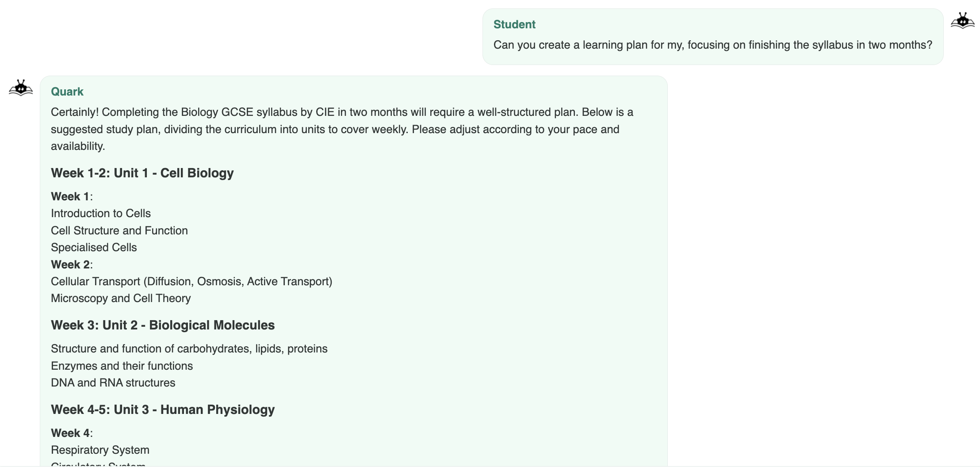
Task: Click the Microscopy and Cell Theory line
Action: (x=121, y=299)
